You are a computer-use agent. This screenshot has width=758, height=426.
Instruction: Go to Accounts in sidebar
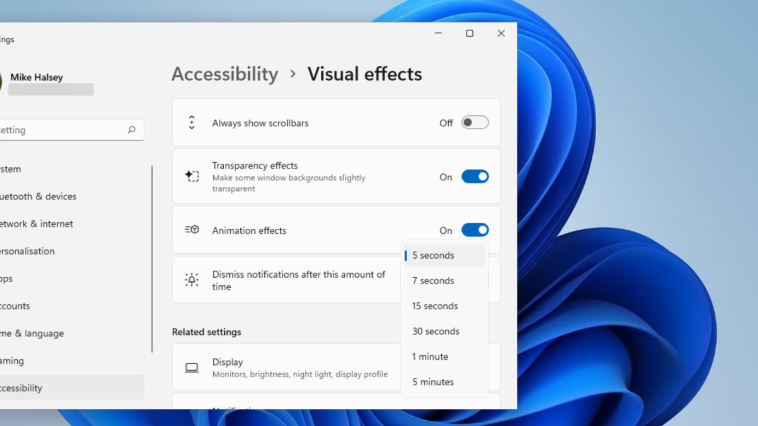tap(72, 306)
